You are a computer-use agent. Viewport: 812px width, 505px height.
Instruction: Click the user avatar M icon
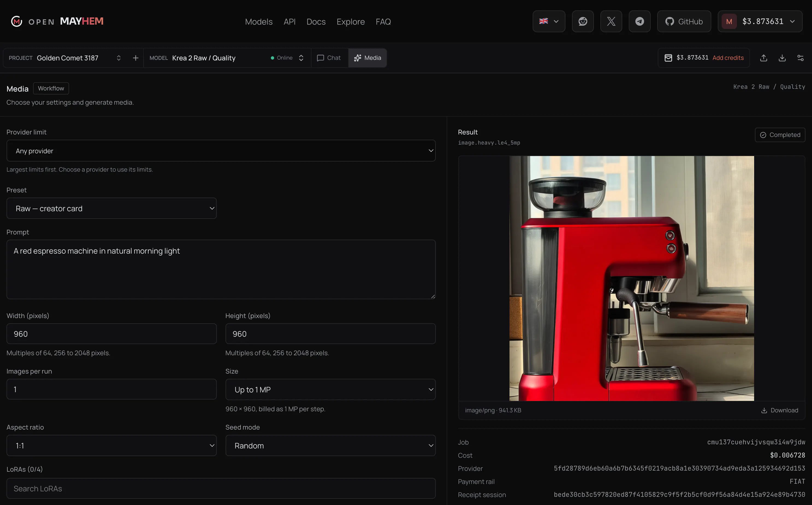click(729, 21)
